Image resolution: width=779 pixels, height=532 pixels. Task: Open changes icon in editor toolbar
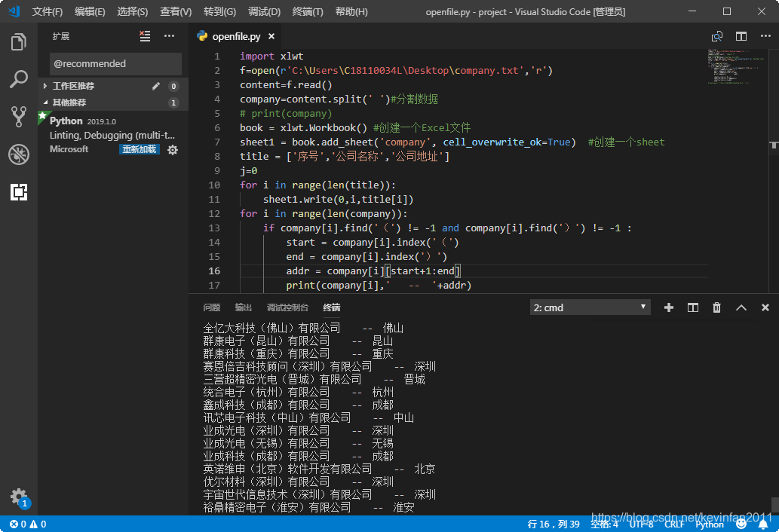click(x=717, y=36)
